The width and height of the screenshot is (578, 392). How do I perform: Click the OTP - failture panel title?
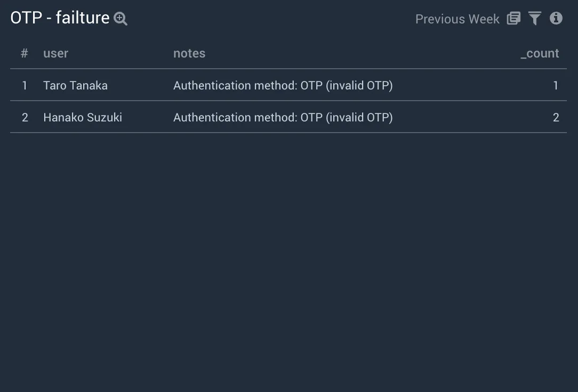(60, 18)
